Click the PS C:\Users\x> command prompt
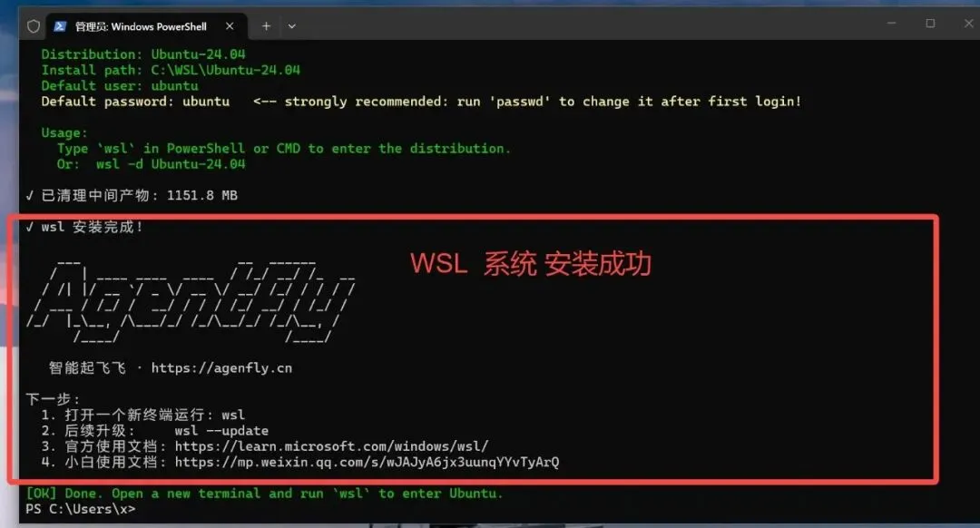This screenshot has height=528, width=980. coord(80,509)
